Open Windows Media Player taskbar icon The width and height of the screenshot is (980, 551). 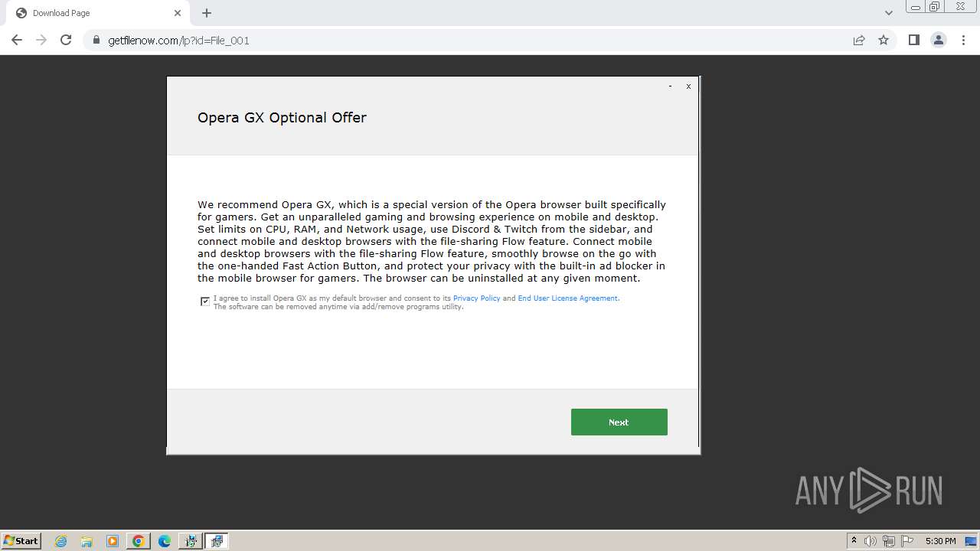point(113,541)
